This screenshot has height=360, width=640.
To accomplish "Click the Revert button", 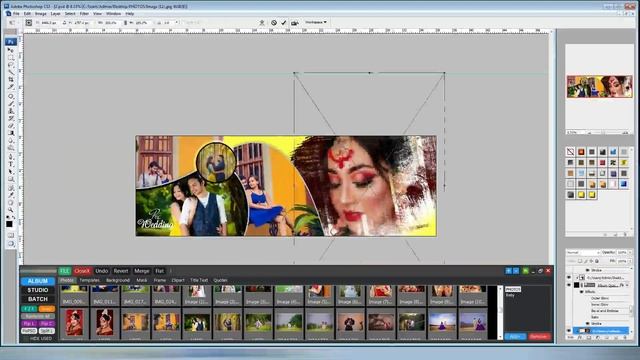I will coord(121,271).
